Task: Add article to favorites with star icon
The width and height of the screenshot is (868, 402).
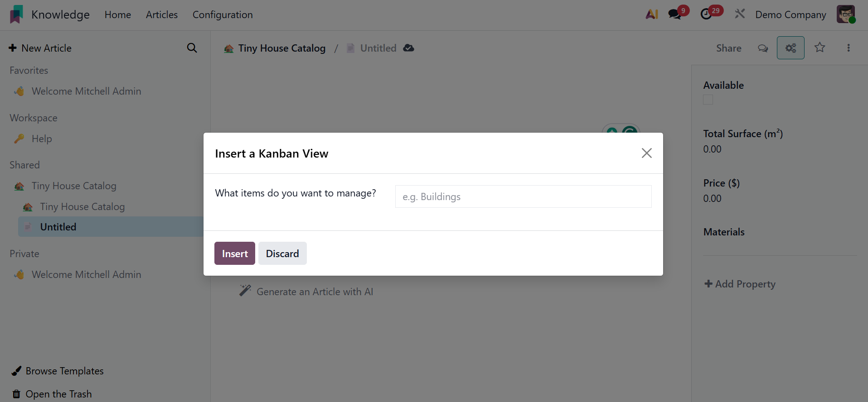Action: [820, 48]
